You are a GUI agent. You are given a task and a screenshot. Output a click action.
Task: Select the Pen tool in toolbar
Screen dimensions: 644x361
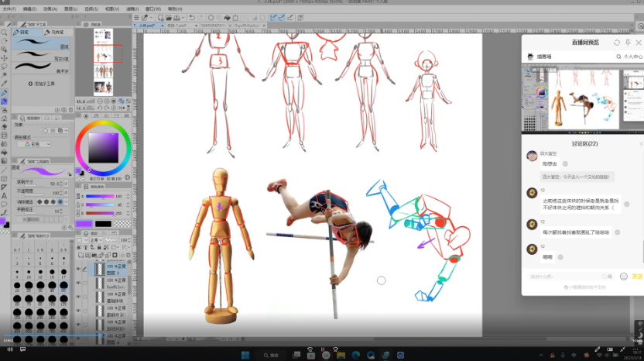[4, 92]
